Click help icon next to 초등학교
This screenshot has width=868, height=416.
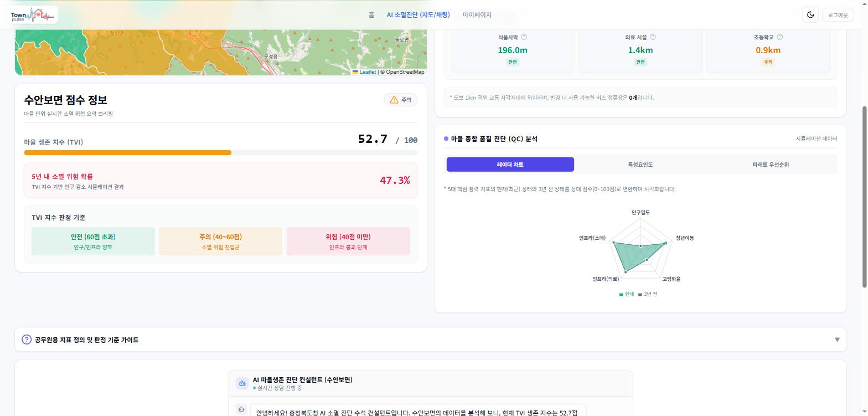[x=779, y=37]
